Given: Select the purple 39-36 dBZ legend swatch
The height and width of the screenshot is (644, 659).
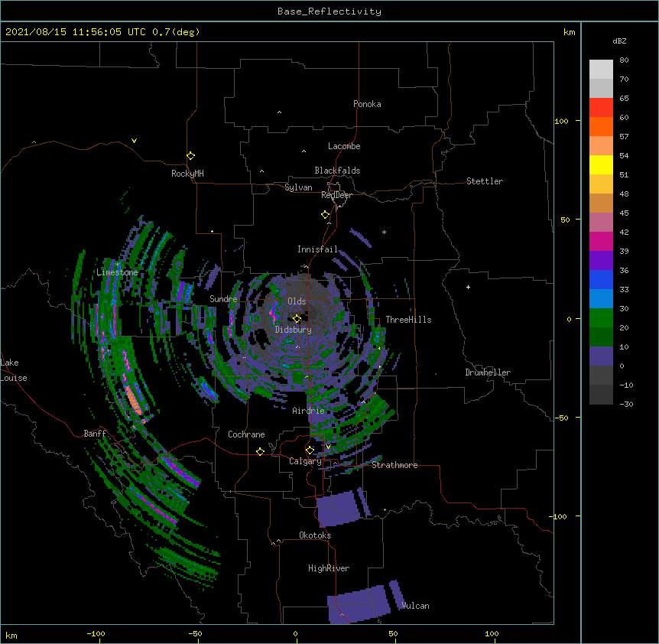Looking at the screenshot, I should 601,261.
